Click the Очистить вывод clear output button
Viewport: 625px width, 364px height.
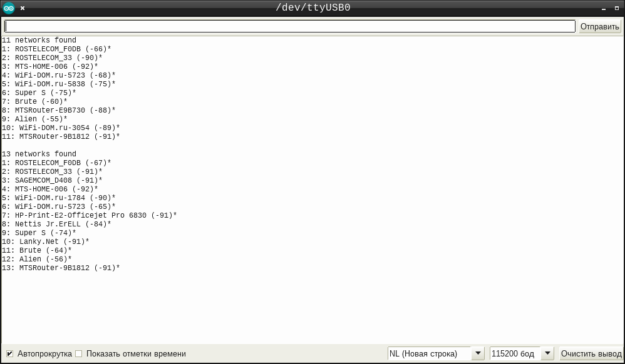tap(591, 353)
